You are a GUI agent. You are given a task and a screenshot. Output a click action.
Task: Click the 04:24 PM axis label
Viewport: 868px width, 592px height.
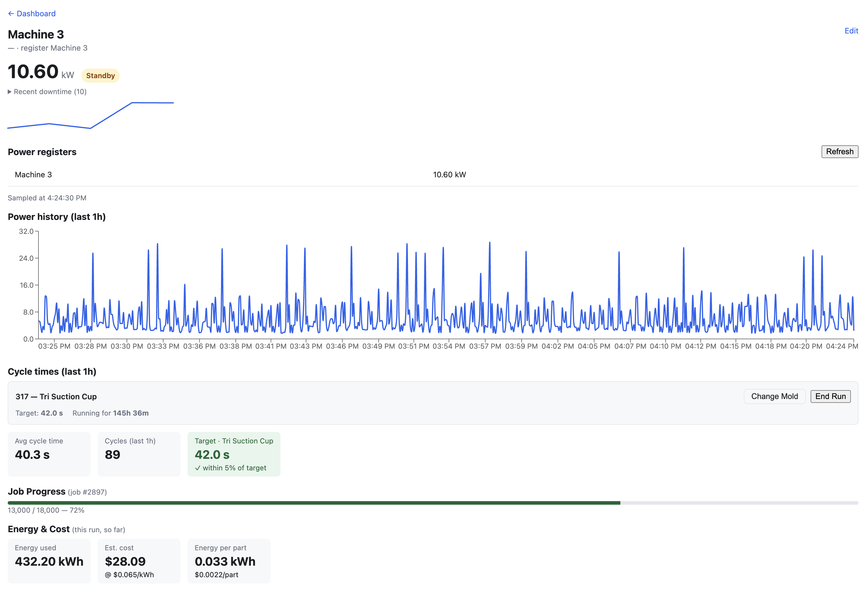(842, 346)
